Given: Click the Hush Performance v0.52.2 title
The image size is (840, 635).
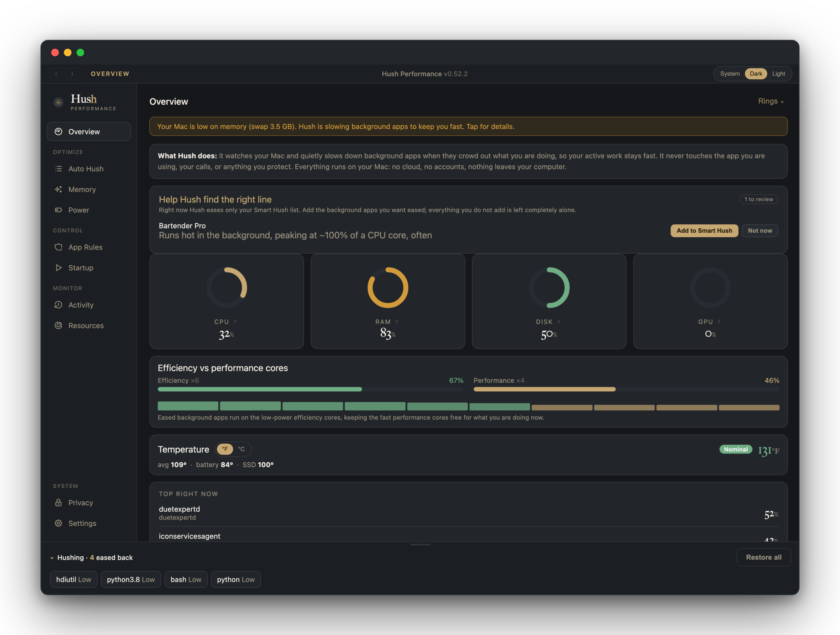Looking at the screenshot, I should coord(424,74).
